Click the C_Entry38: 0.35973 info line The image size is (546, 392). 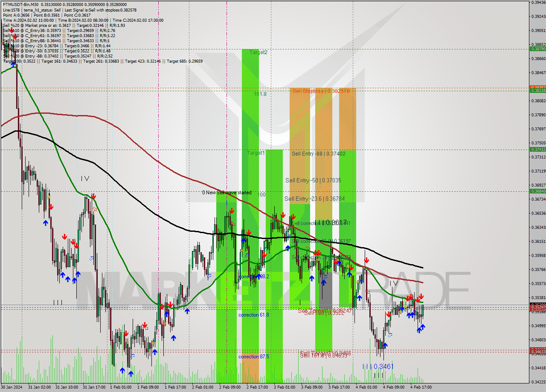59,30
